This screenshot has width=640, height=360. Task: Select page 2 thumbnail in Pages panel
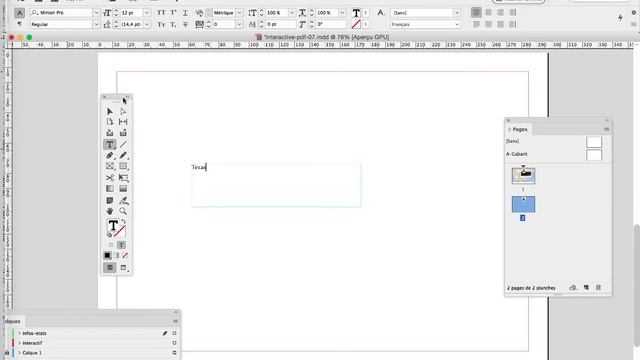click(x=523, y=204)
